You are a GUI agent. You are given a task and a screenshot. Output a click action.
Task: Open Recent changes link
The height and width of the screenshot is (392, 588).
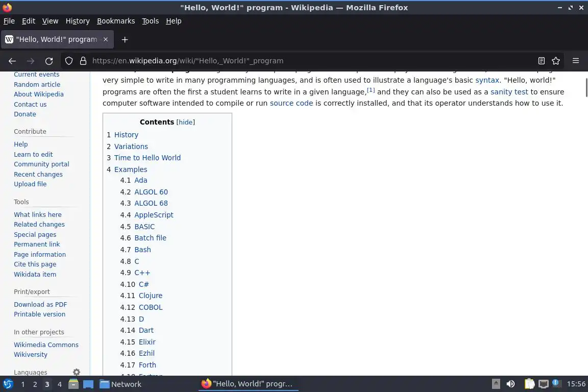(x=38, y=174)
